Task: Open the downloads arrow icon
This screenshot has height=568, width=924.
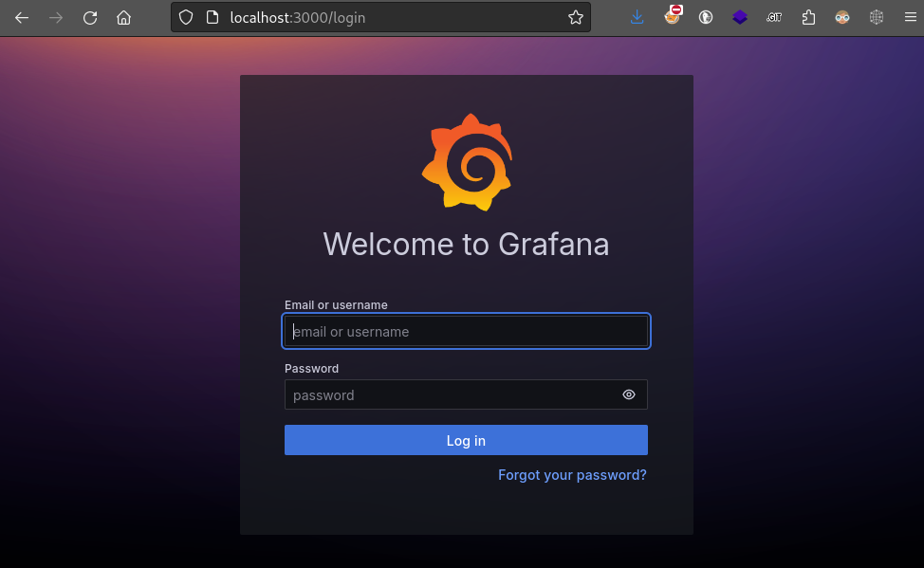Action: click(637, 18)
